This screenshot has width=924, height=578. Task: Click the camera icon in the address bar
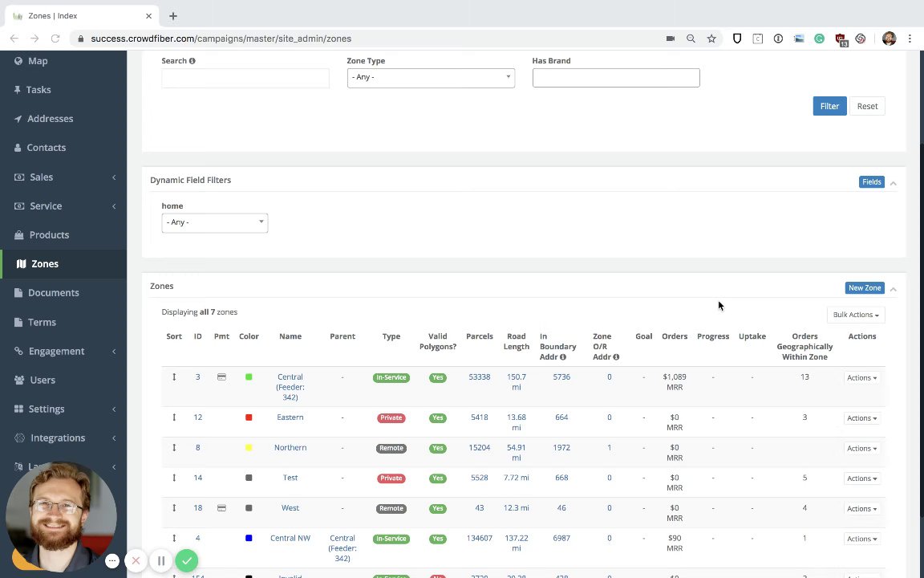tap(670, 39)
